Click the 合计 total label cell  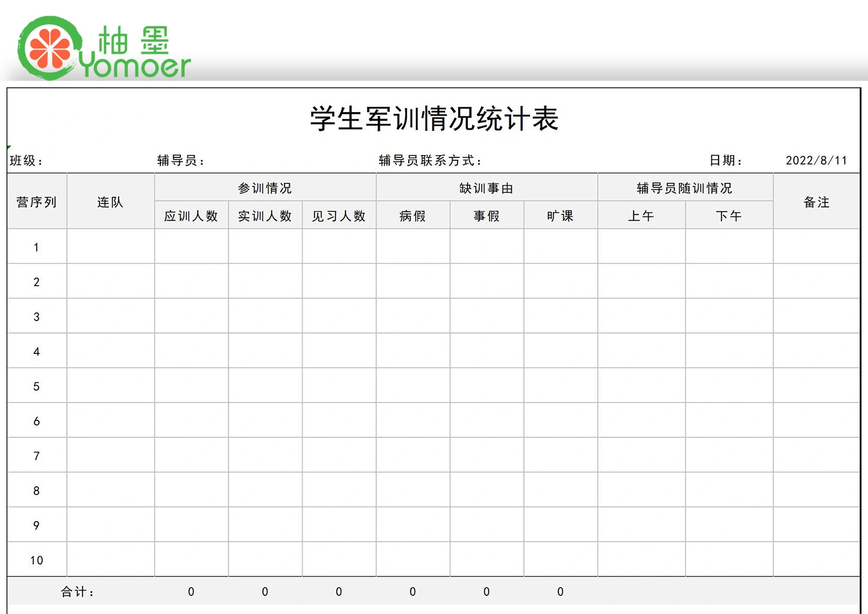(x=78, y=592)
